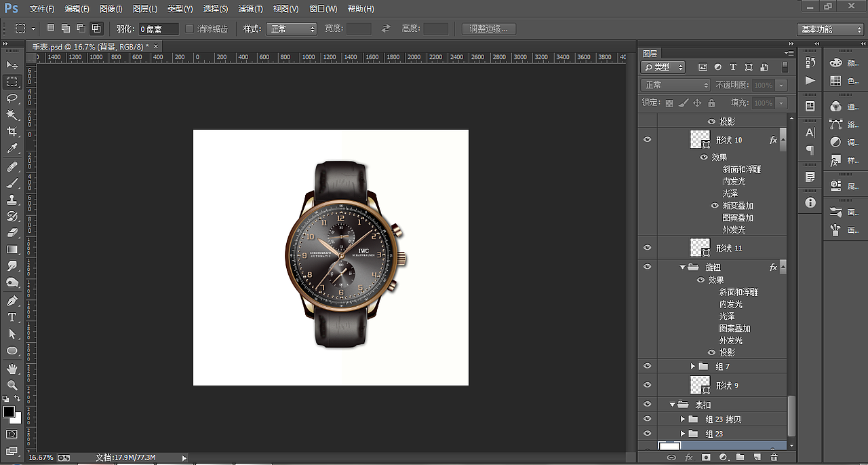The image size is (868, 465).
Task: Toggle visibility of 渐变叠加 effect
Action: pos(715,206)
